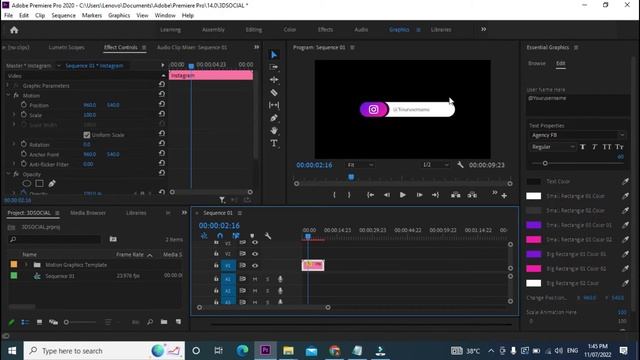Select the Slip tool
Image resolution: width=640 pixels, height=360 pixels.
274,105
